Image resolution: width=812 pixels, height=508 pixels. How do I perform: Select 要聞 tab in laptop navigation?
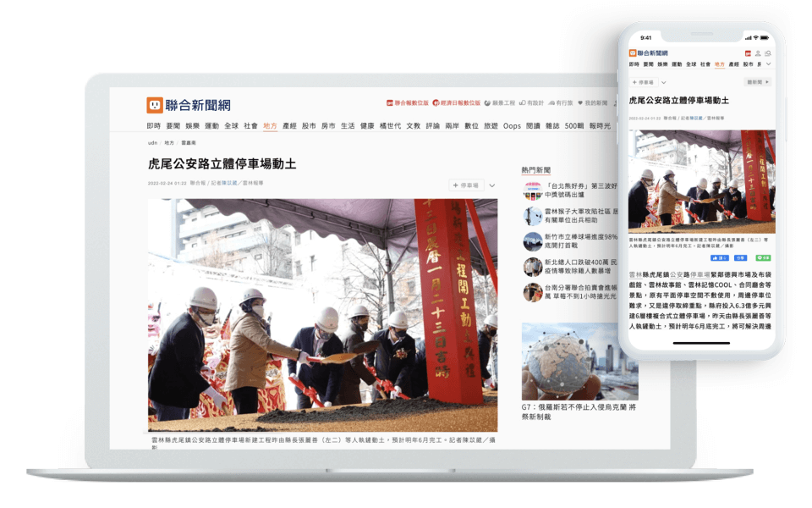click(173, 126)
